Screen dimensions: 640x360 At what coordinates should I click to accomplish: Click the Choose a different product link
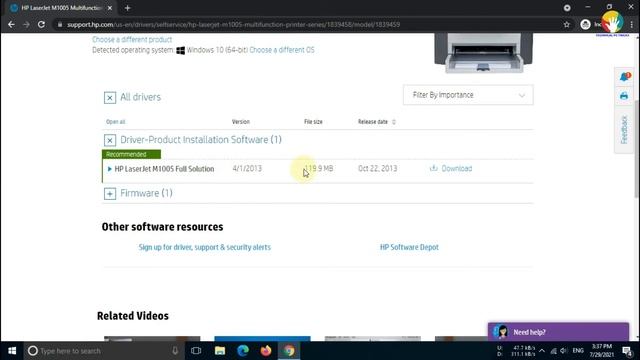[x=132, y=40]
